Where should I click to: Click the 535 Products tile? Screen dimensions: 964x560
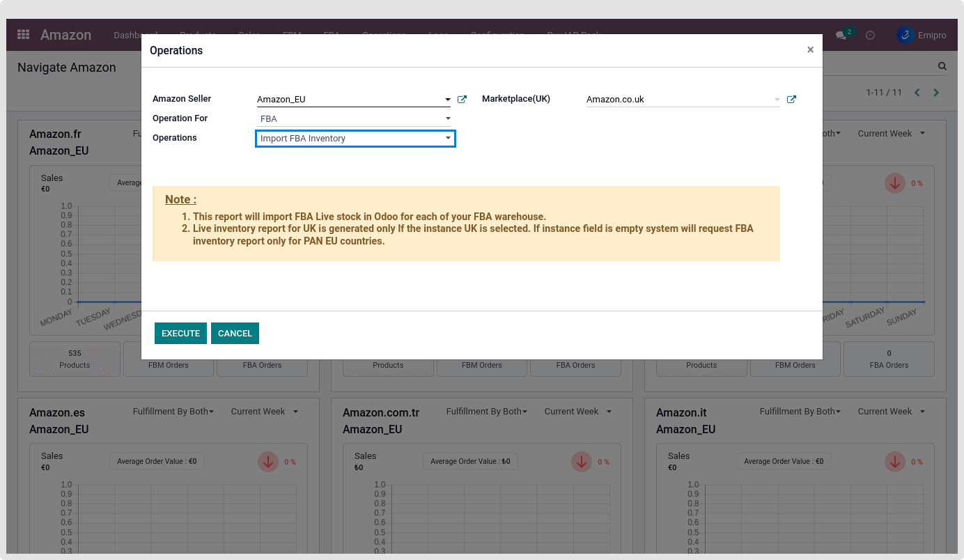[x=75, y=359]
